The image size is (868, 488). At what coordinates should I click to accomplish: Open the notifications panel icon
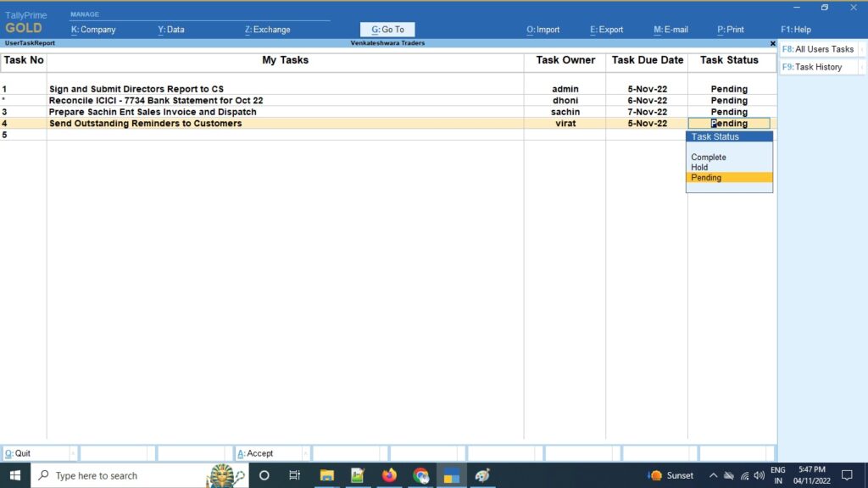848,475
